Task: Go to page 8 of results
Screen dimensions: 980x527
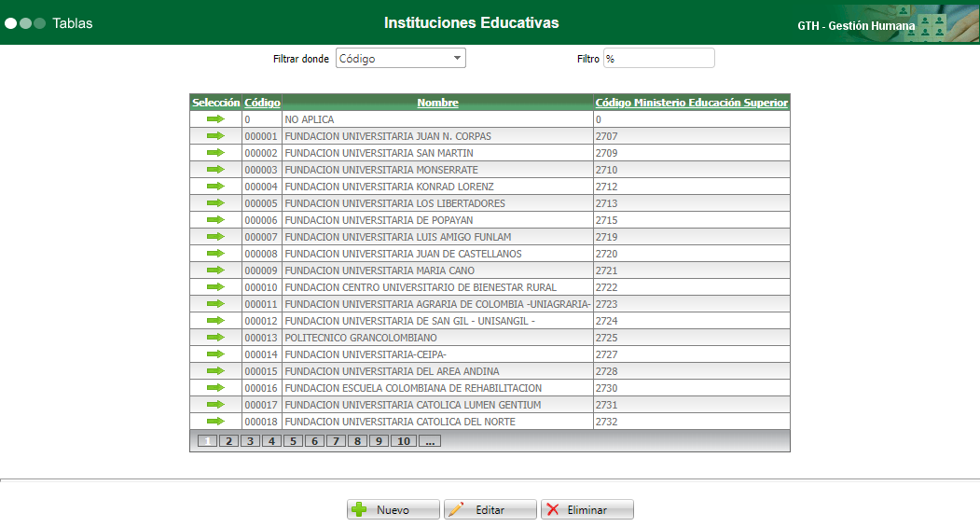Action: [357, 441]
